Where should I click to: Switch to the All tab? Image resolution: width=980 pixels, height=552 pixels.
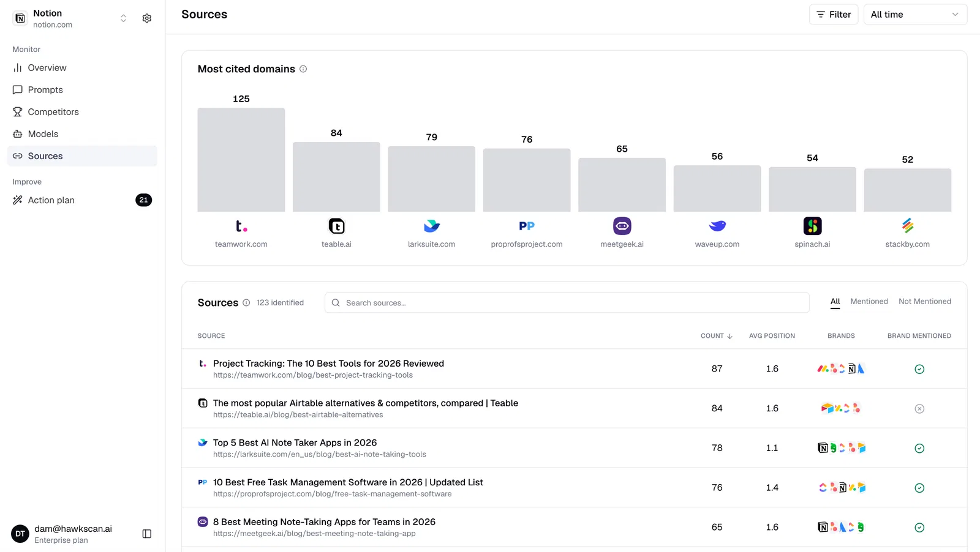pyautogui.click(x=835, y=302)
